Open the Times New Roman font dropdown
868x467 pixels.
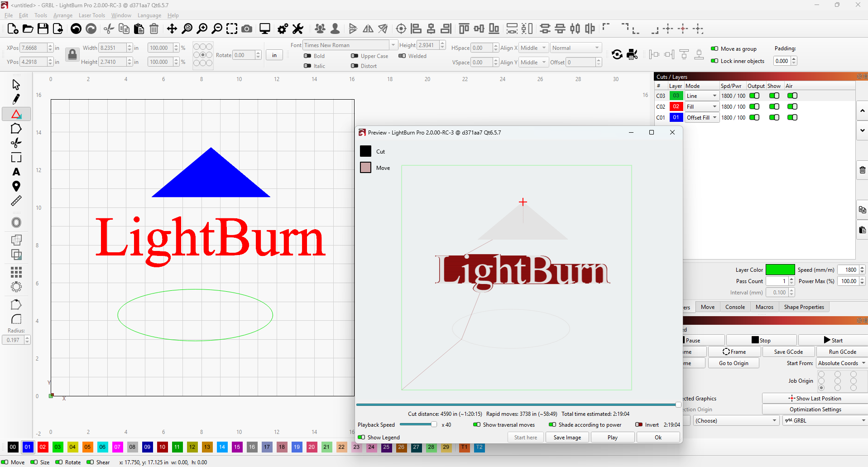click(x=392, y=45)
